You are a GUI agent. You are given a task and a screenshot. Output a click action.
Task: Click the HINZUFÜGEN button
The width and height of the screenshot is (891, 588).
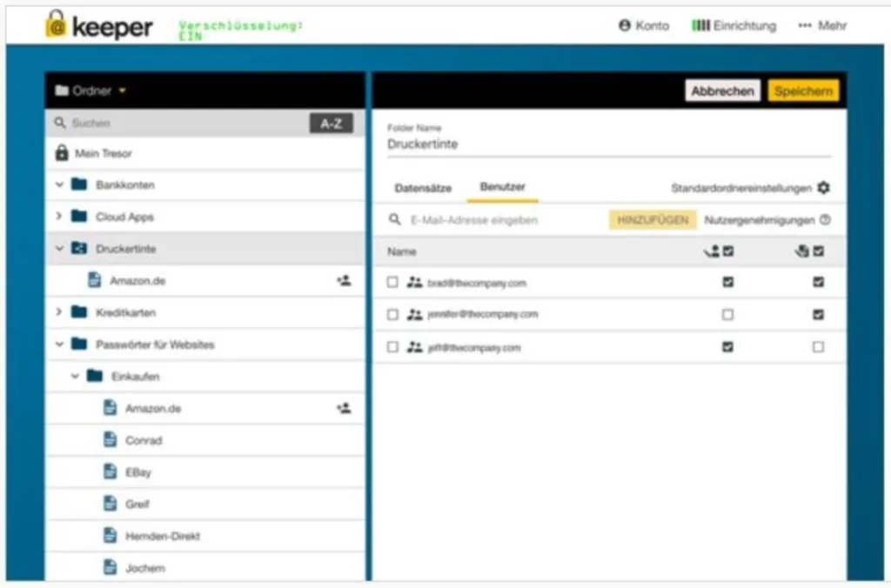click(653, 220)
